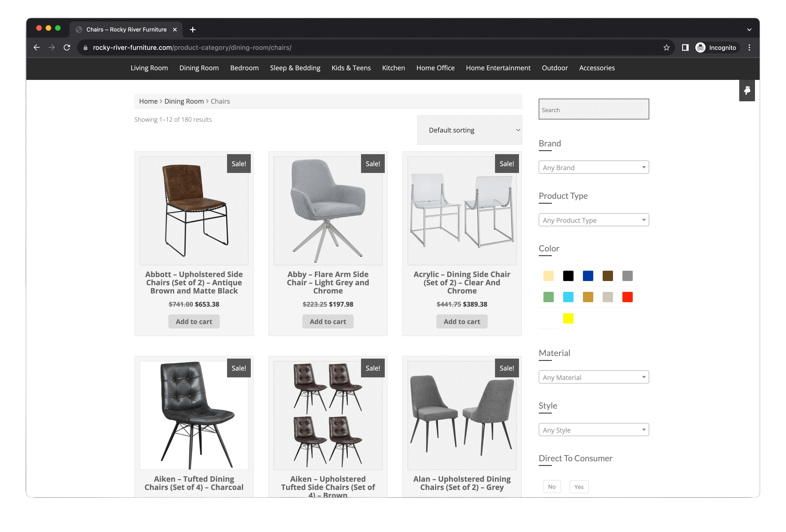Filter by the black color swatch

568,276
